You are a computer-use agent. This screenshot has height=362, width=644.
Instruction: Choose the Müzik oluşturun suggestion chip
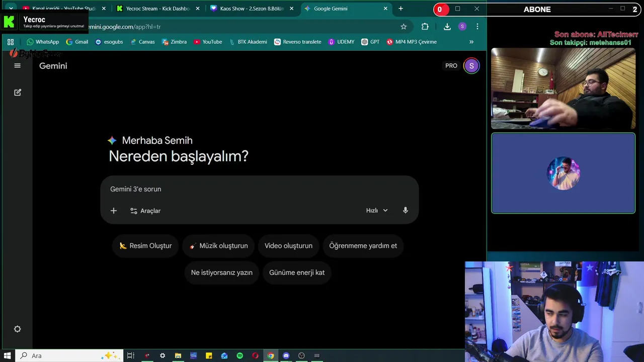point(218,246)
